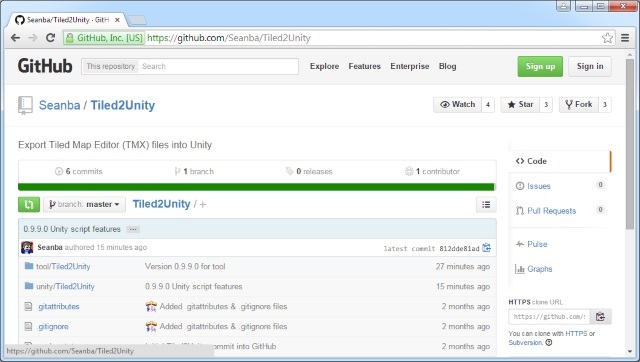This screenshot has height=362, width=640.
Task: Copy the latest commit SHA icon
Action: [x=487, y=248]
